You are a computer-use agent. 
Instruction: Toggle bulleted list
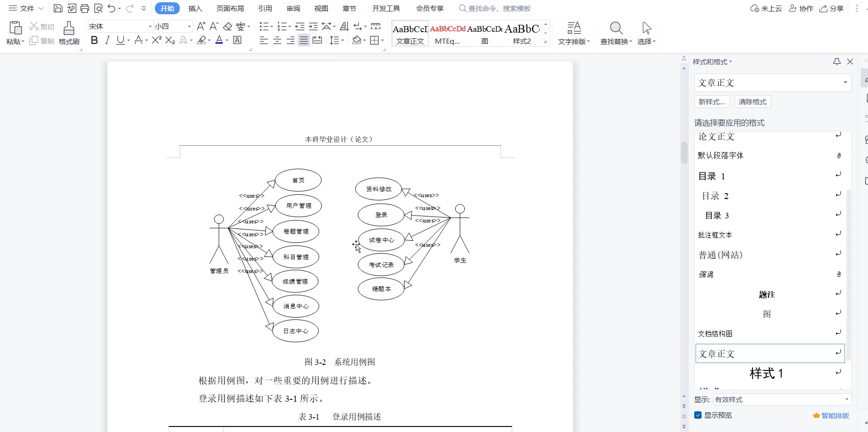(264, 26)
